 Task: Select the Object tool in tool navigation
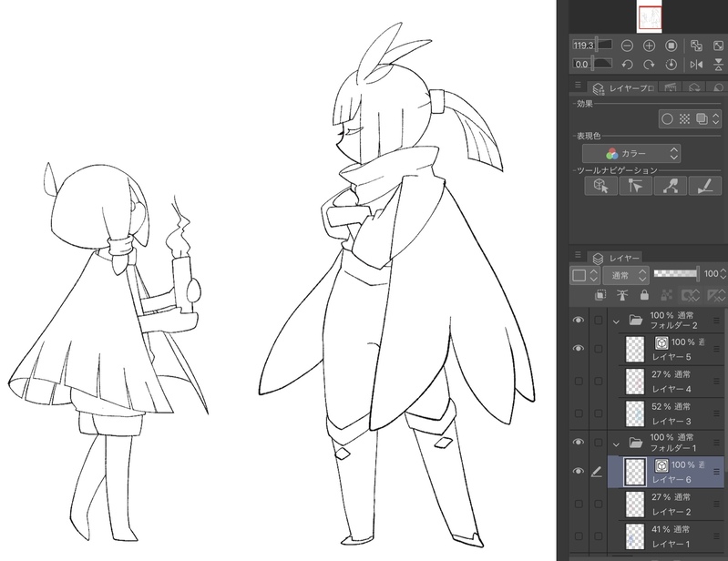tap(600, 186)
